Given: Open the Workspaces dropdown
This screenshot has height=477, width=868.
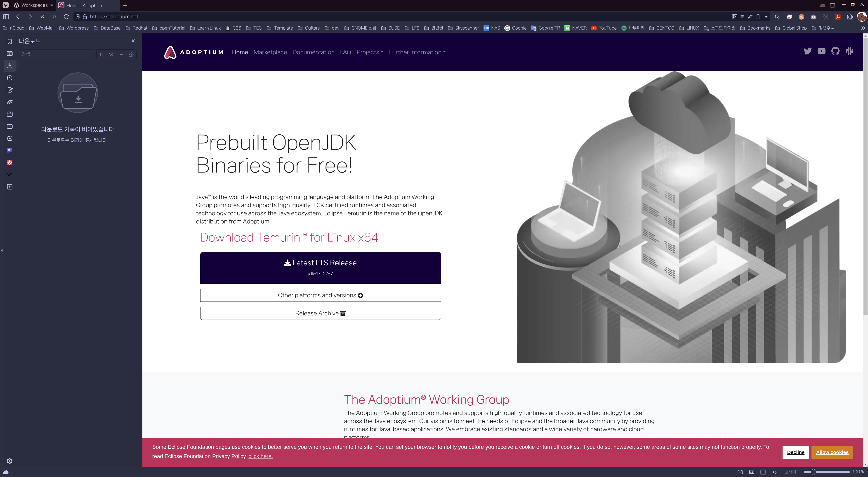Looking at the screenshot, I should coord(34,5).
